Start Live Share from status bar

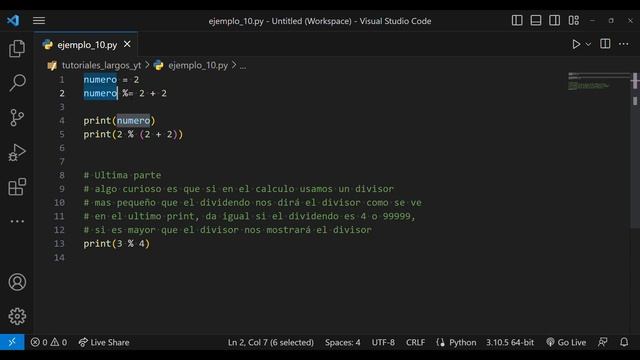click(104, 342)
